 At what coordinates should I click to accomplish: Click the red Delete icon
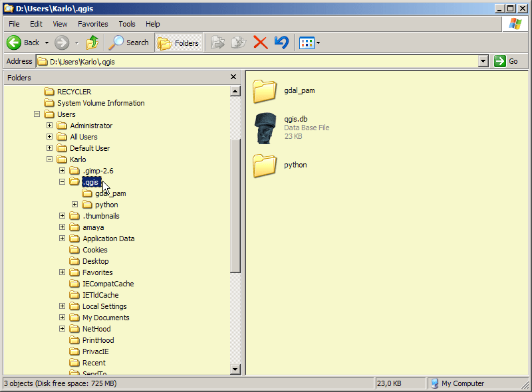(261, 43)
